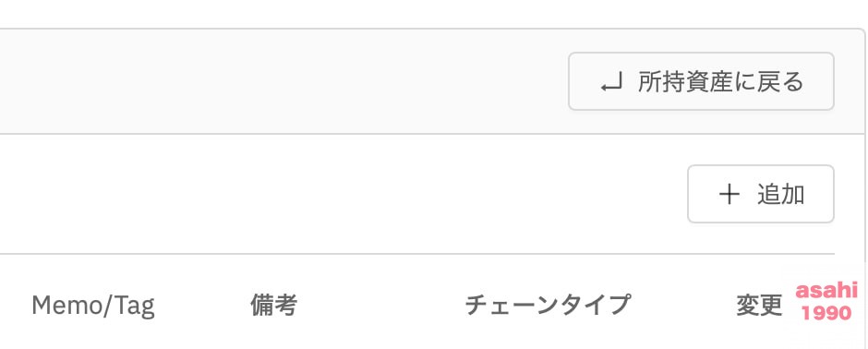Sort the table by 備考 notes

coord(273,305)
